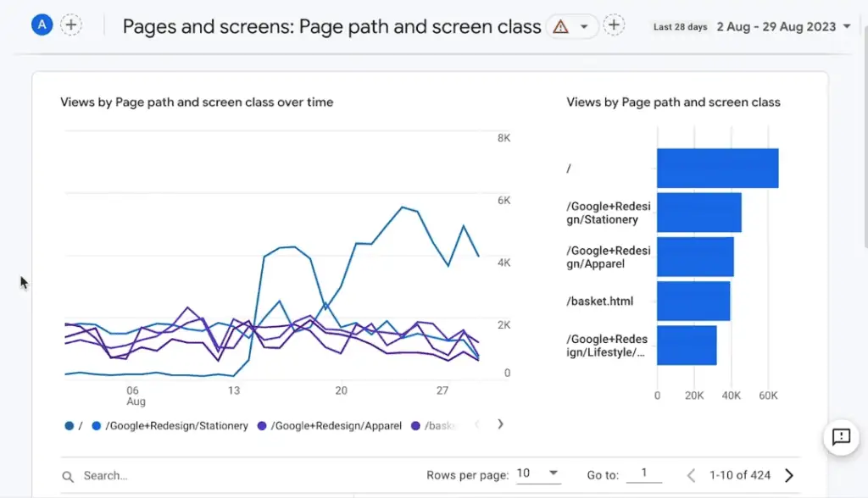Select the /Google+Redesign/Apparel legend entry
Image resolution: width=868 pixels, height=498 pixels.
pyautogui.click(x=335, y=426)
